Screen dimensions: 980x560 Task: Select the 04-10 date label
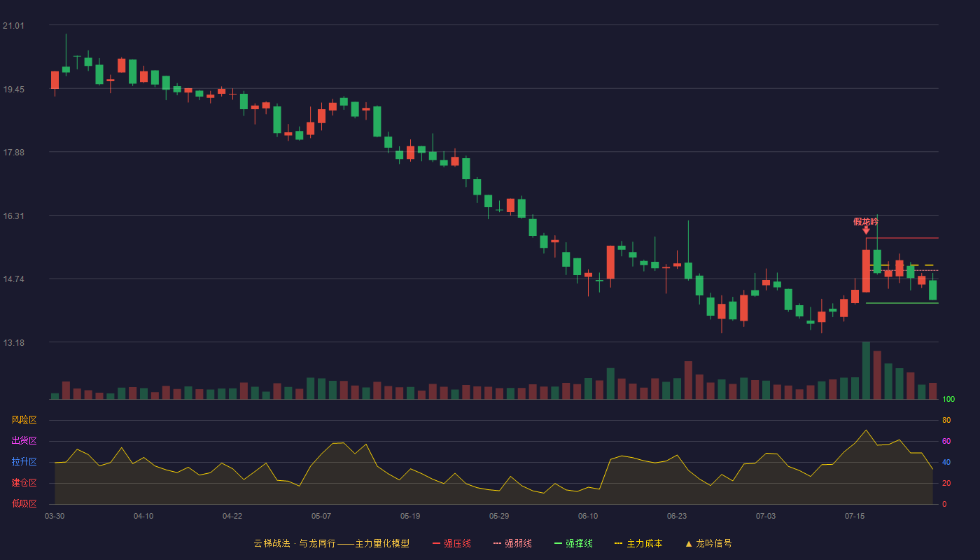tap(143, 516)
